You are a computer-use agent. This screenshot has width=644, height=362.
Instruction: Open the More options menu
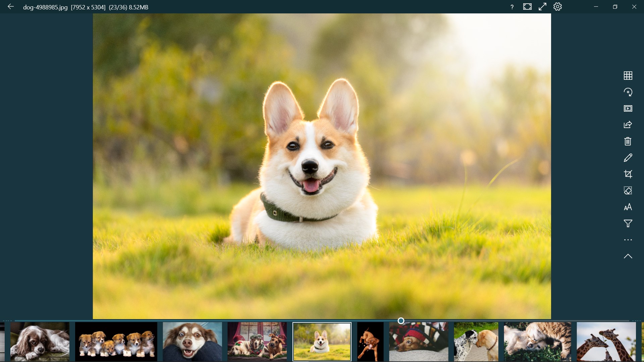629,240
